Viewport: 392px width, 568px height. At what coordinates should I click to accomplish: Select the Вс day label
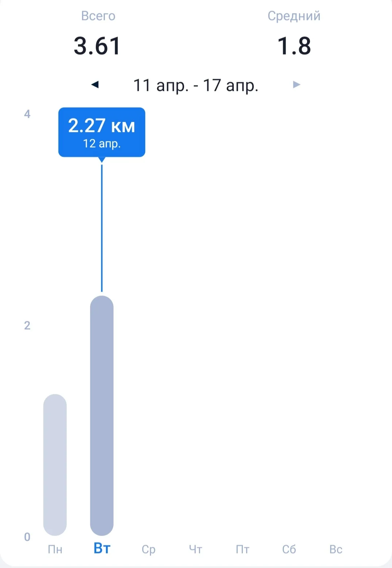point(336,549)
